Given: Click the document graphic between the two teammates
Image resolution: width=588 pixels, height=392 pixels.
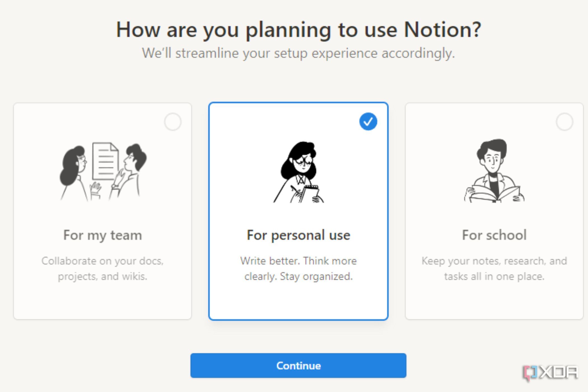Looking at the screenshot, I should (106, 161).
